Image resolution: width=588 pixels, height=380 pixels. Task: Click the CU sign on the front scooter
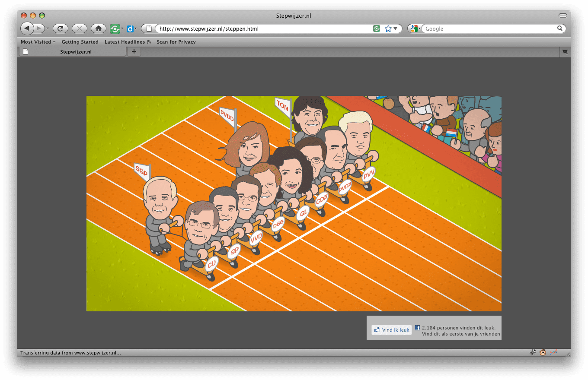[x=211, y=263]
